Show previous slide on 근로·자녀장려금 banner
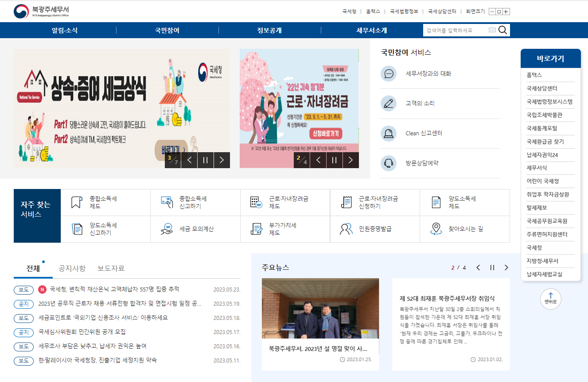 pyautogui.click(x=318, y=160)
